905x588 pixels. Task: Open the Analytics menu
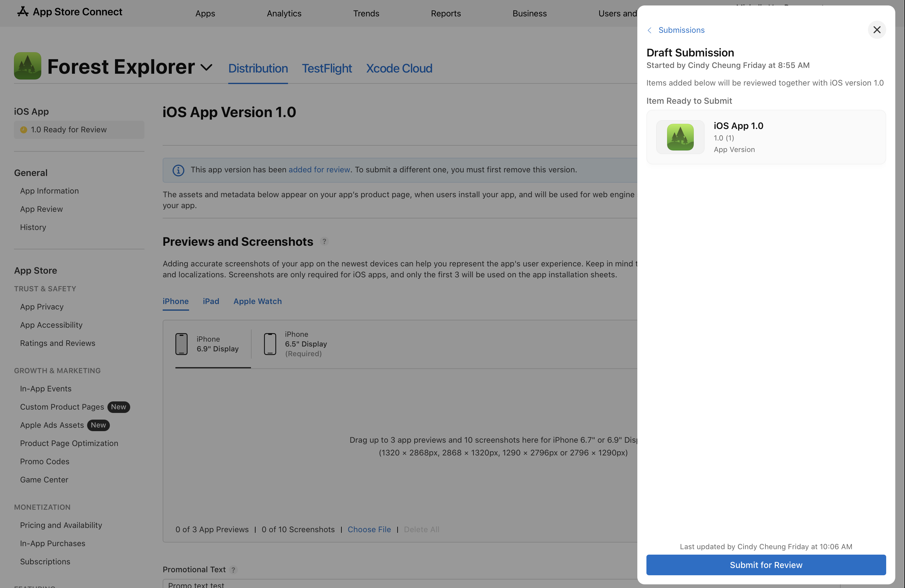click(284, 13)
